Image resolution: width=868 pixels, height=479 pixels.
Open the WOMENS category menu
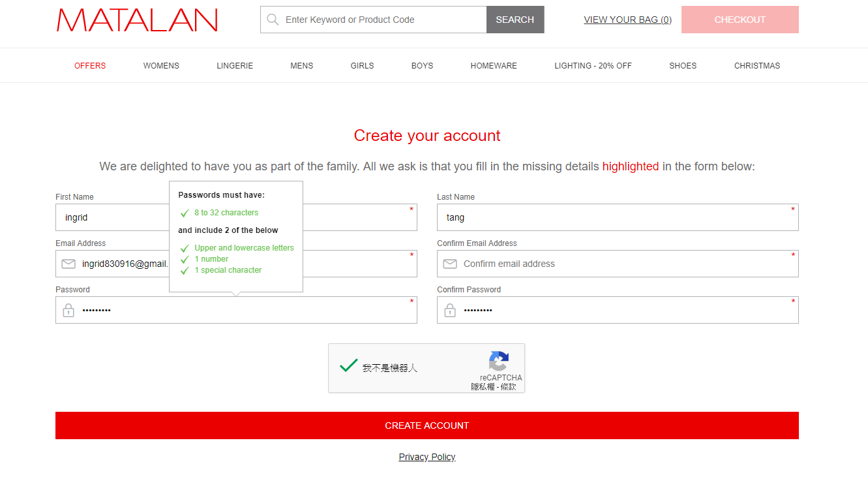pos(161,66)
